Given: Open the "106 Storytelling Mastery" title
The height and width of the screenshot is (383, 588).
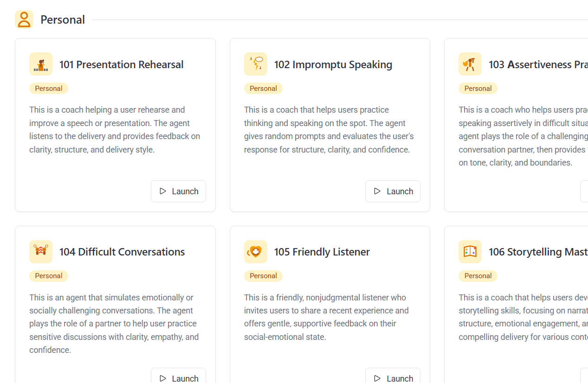Looking at the screenshot, I should [538, 252].
